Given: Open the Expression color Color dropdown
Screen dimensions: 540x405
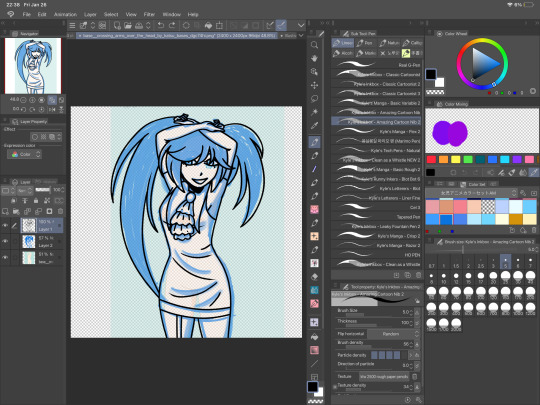Looking at the screenshot, I should [x=24, y=154].
